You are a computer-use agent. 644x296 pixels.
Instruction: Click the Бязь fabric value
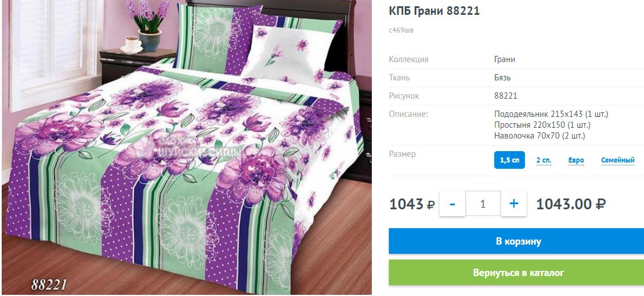[503, 78]
